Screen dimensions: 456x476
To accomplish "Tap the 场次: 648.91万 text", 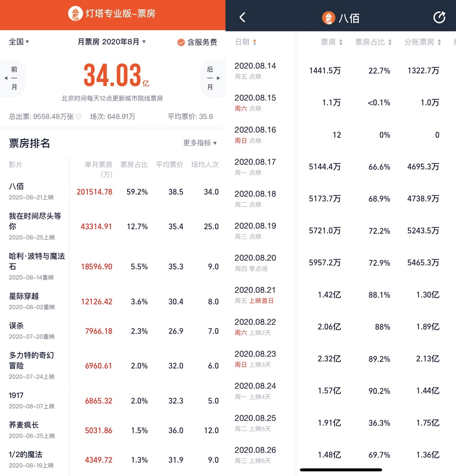I will coord(112,117).
